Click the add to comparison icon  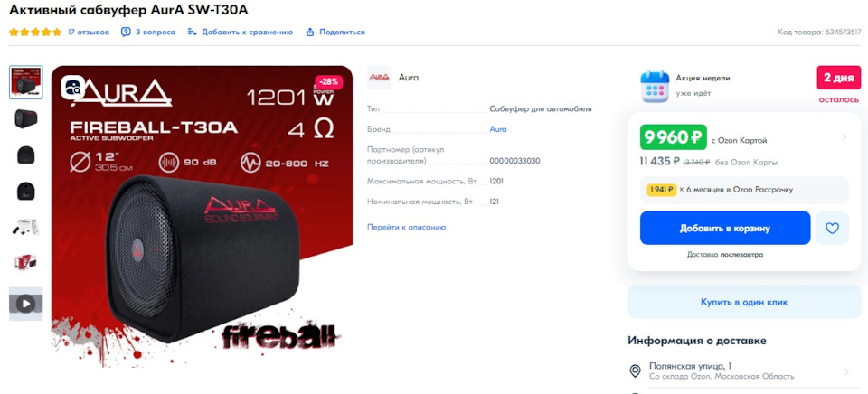point(192,33)
